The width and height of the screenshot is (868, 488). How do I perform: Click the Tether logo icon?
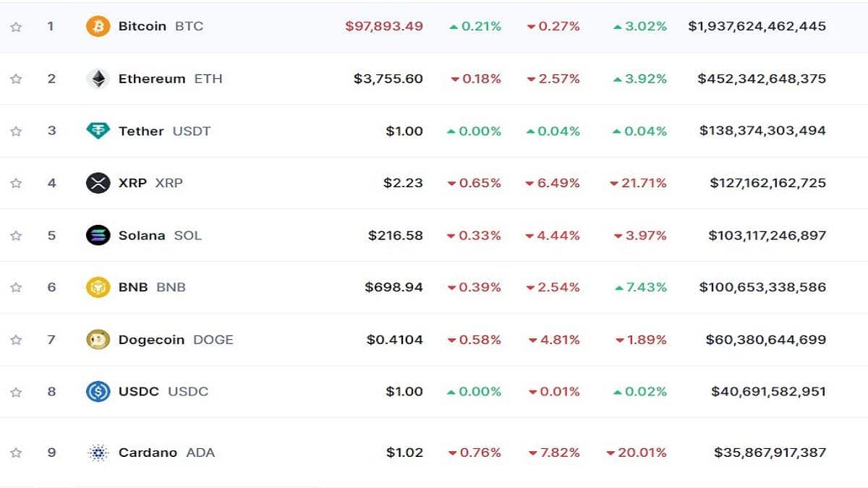[x=98, y=131]
